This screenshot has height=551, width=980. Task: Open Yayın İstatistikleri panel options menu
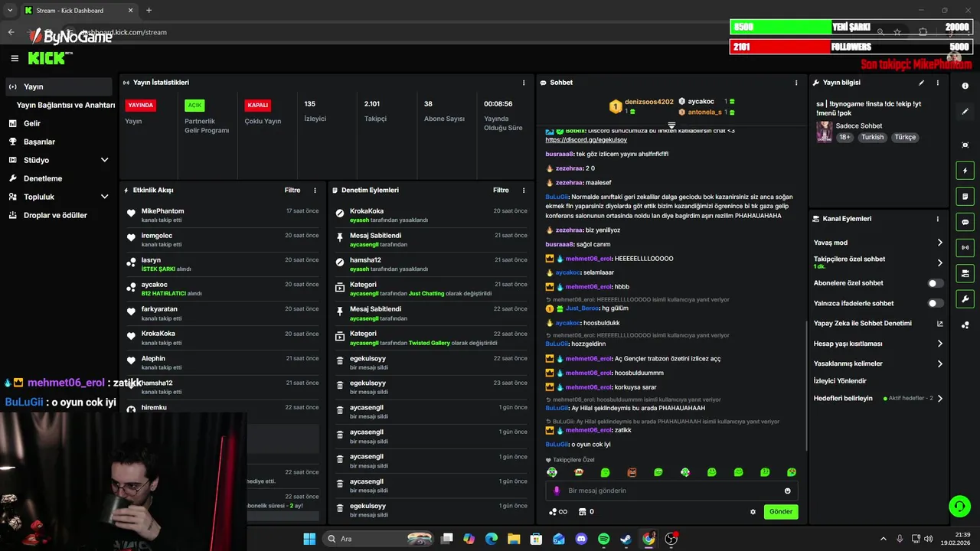click(524, 83)
